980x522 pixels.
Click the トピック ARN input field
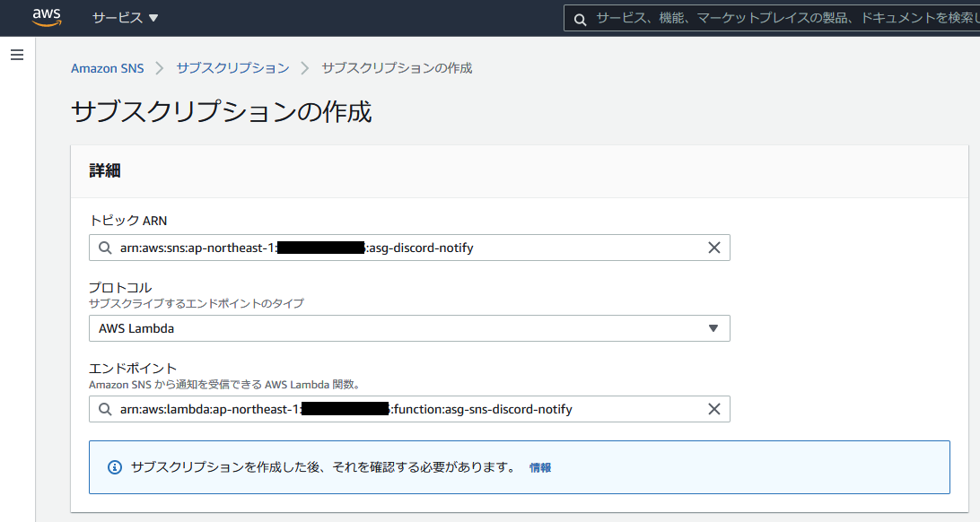coord(409,248)
